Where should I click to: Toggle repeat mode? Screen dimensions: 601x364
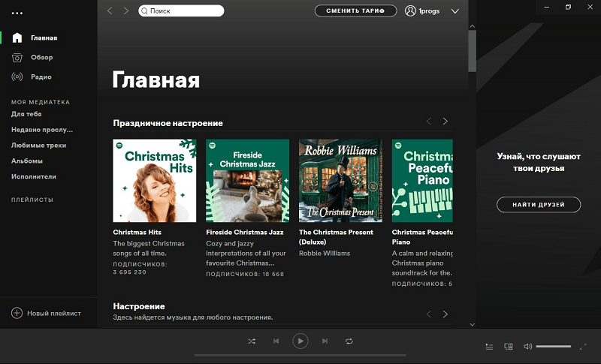point(349,341)
